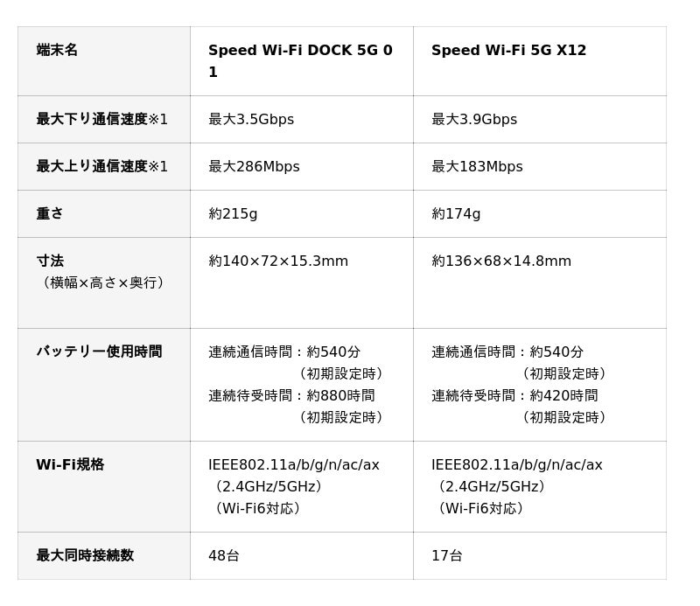Click the 連続待受時間 約420時間 text

click(x=514, y=396)
